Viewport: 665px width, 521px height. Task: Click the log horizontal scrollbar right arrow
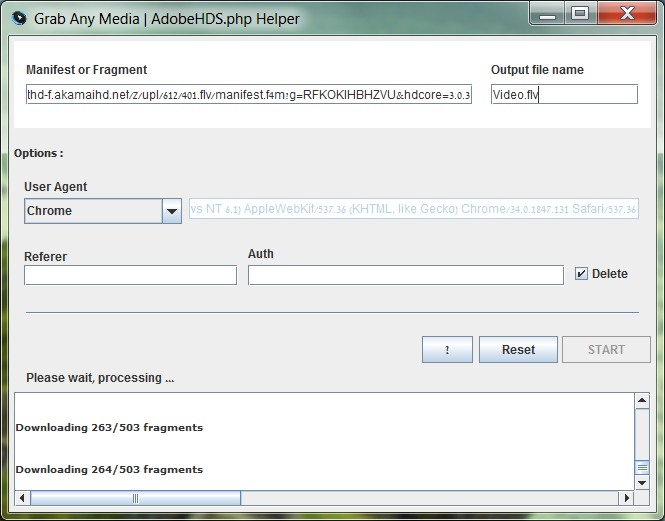point(626,498)
